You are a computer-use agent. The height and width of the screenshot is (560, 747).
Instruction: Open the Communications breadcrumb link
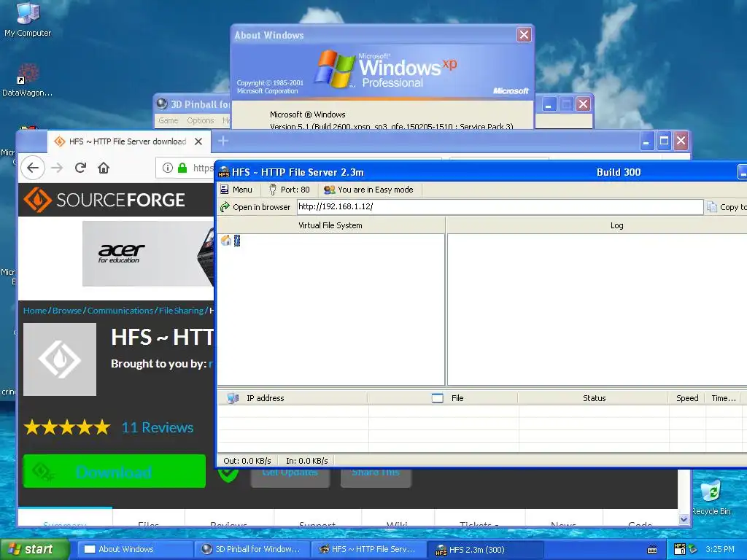point(120,311)
